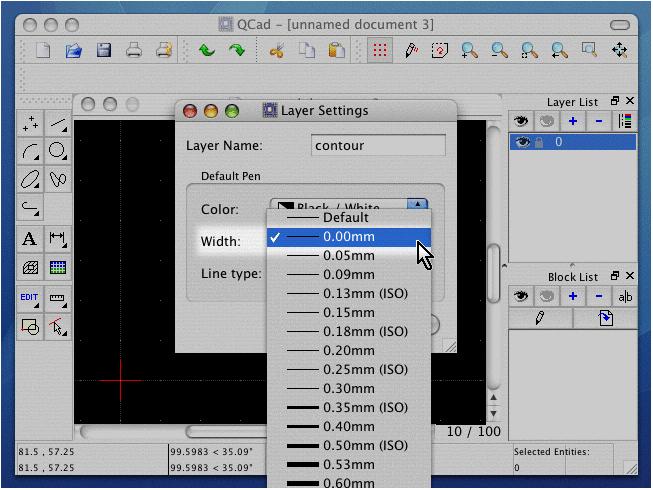Image resolution: width=653 pixels, height=490 pixels.
Task: Edit layer attributes icon in Layer List
Action: point(625,121)
